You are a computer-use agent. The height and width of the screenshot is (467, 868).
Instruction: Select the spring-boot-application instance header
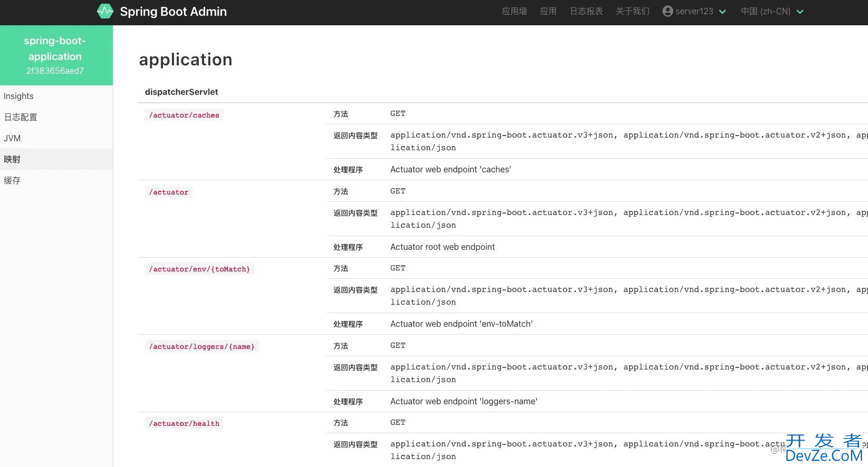pos(55,55)
